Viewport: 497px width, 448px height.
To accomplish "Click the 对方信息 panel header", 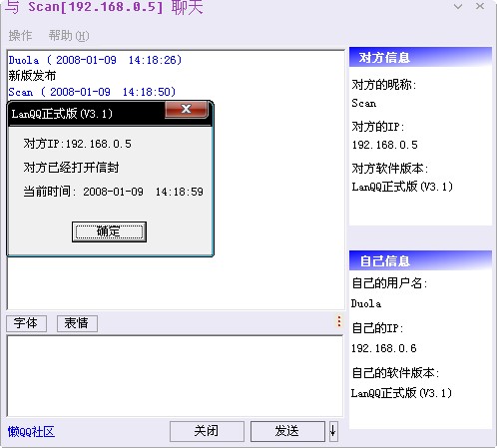I will [x=420, y=57].
